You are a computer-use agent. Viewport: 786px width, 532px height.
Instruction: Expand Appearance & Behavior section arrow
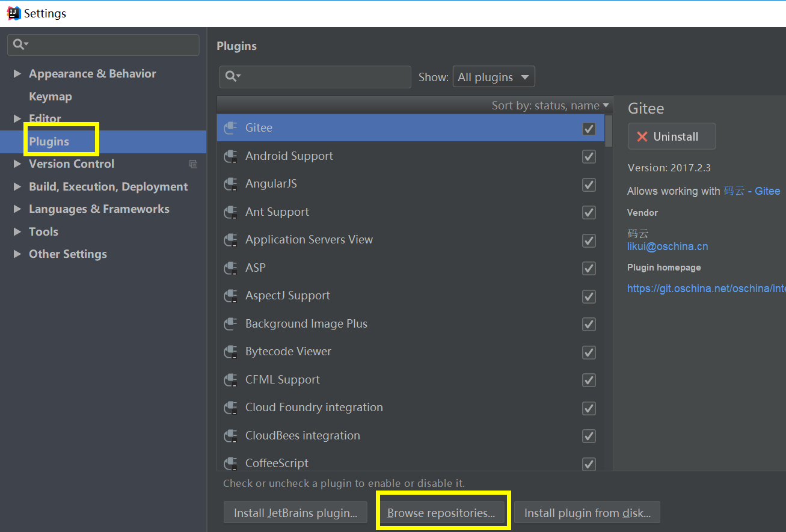point(17,74)
